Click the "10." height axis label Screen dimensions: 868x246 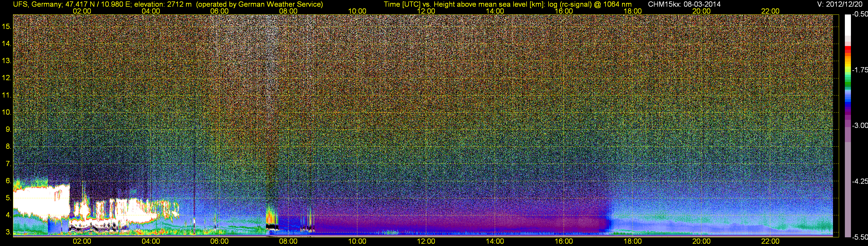[7, 112]
